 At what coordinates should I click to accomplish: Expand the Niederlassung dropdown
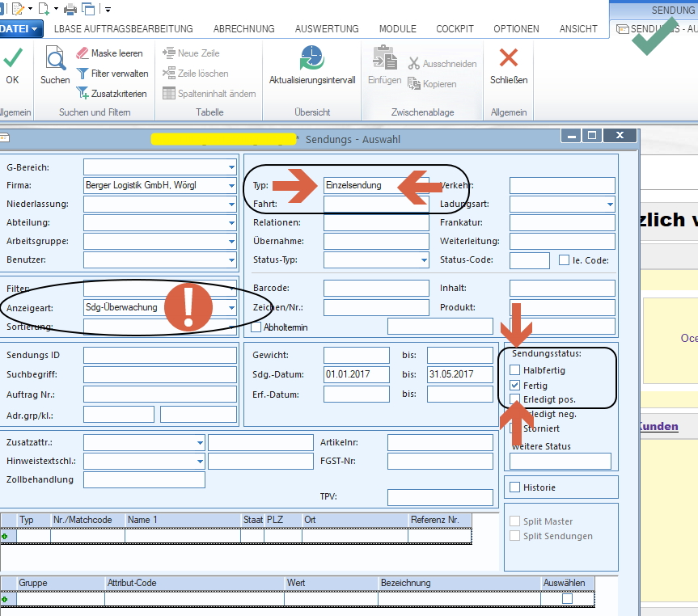231,205
